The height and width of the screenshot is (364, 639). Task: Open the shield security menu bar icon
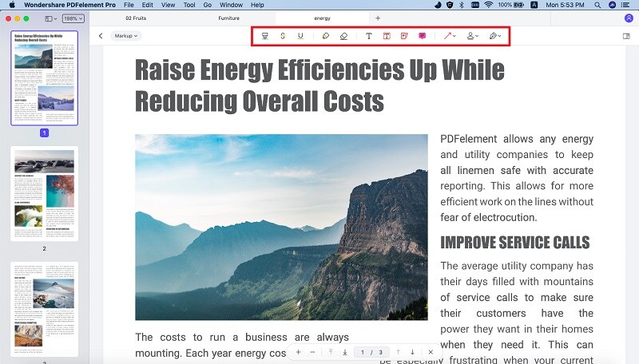pos(450,5)
